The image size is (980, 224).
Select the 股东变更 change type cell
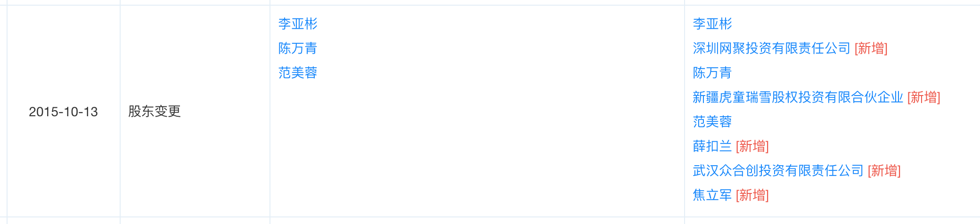click(x=195, y=112)
